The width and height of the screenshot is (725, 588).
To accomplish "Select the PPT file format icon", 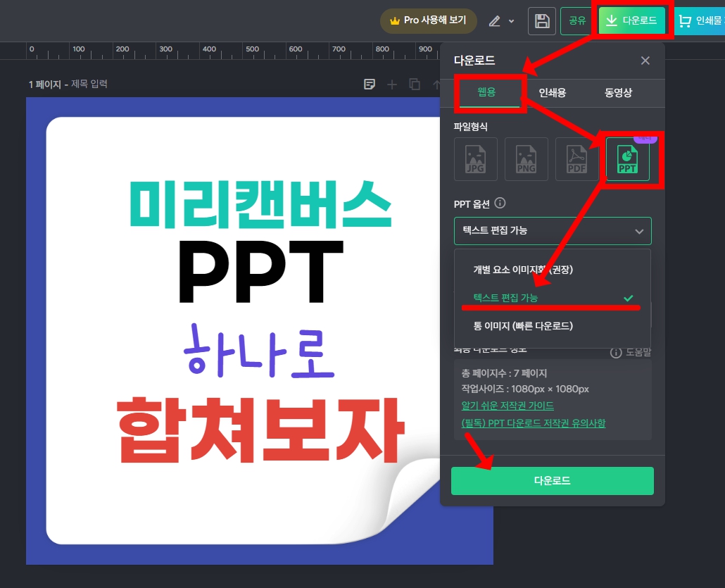I will (x=627, y=159).
